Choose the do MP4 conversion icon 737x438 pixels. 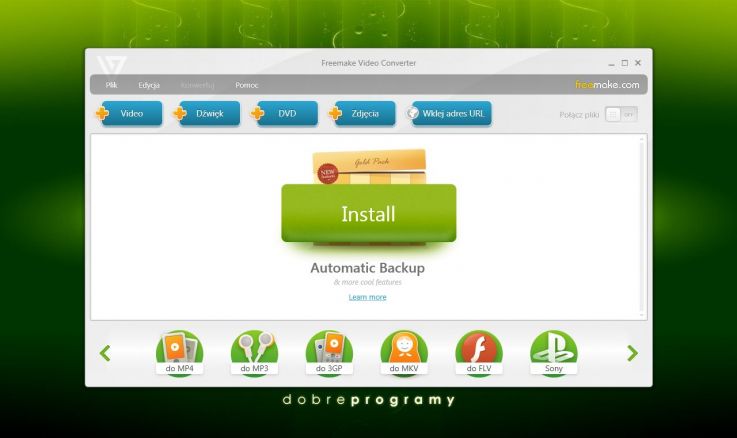point(180,352)
